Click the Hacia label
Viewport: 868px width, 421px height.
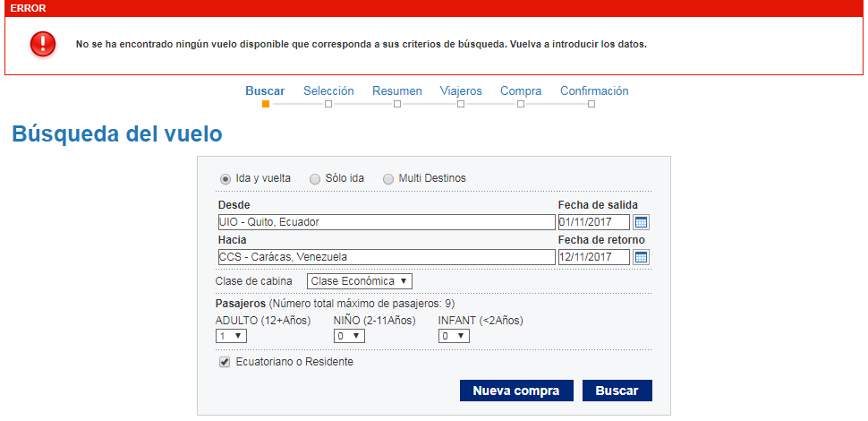point(233,240)
